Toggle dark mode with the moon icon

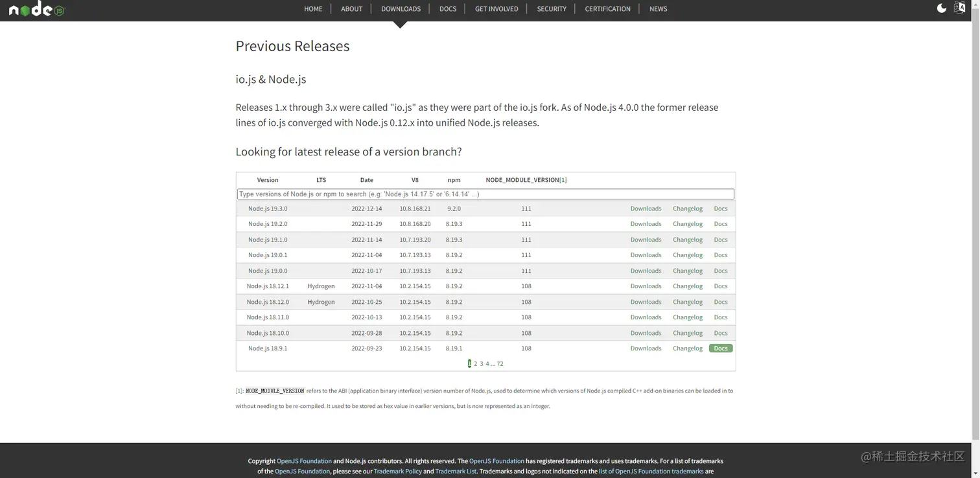click(942, 8)
